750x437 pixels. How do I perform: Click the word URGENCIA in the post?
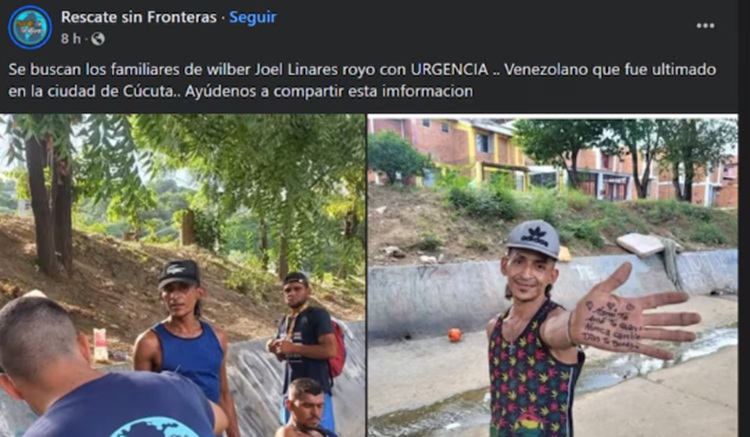449,70
